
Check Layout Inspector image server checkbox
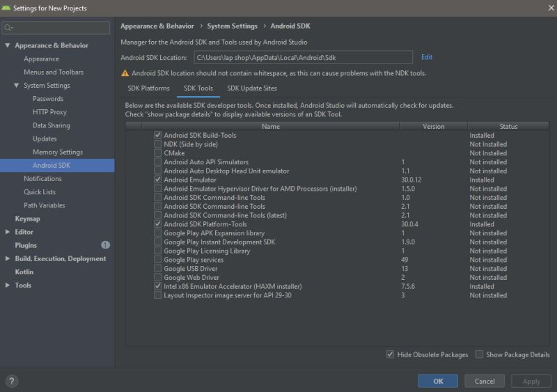click(x=158, y=295)
